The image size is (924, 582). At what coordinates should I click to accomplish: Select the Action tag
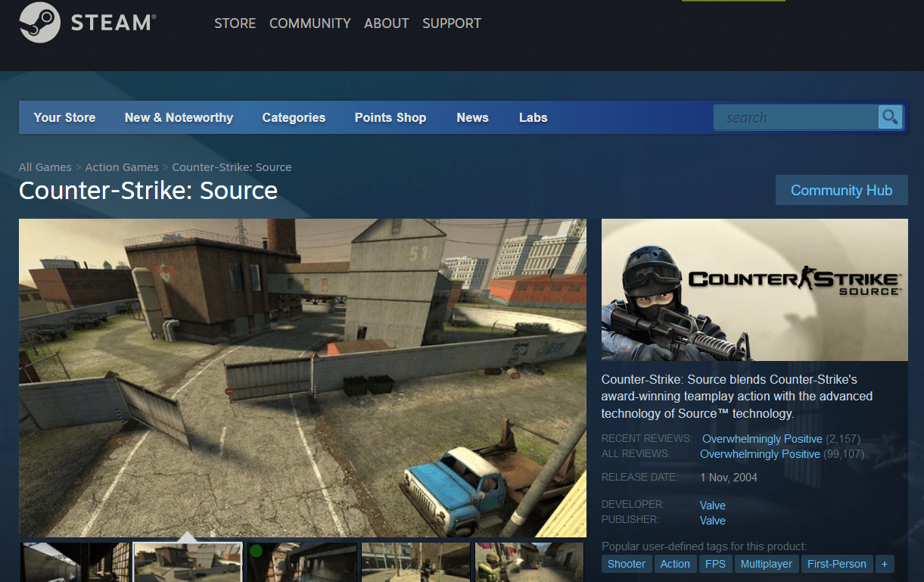[x=675, y=564]
